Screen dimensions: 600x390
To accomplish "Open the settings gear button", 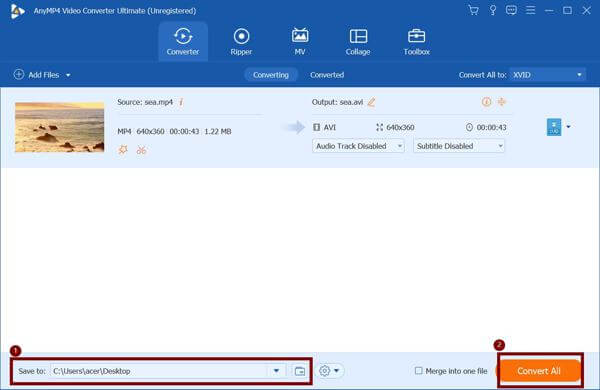I will click(x=324, y=370).
